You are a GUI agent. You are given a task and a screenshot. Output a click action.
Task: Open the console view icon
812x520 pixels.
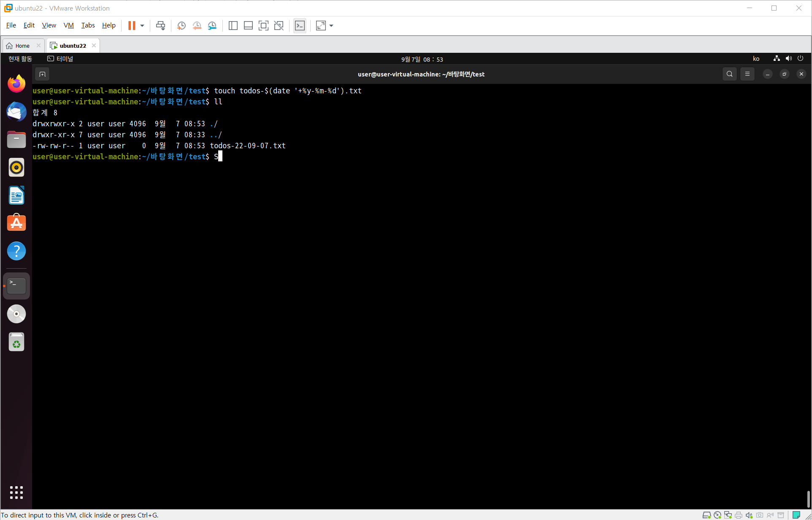click(300, 26)
